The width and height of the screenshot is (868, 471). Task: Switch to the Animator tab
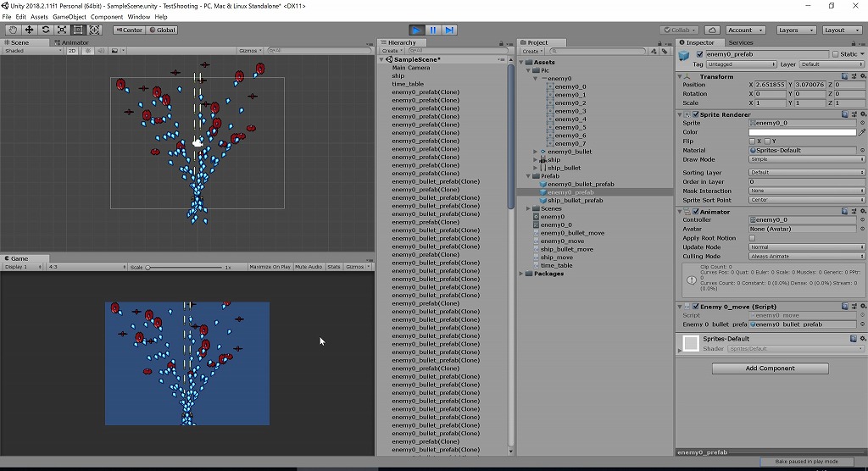pos(73,42)
